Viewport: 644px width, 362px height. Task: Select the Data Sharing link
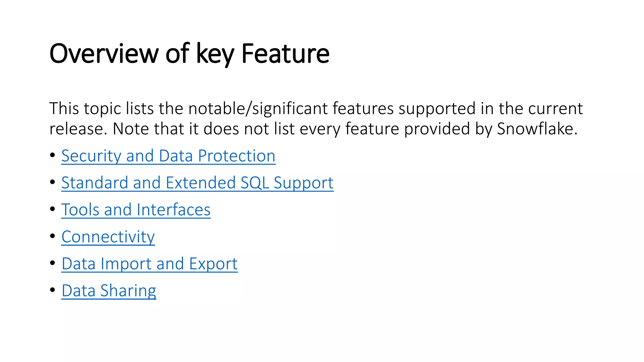click(x=109, y=291)
